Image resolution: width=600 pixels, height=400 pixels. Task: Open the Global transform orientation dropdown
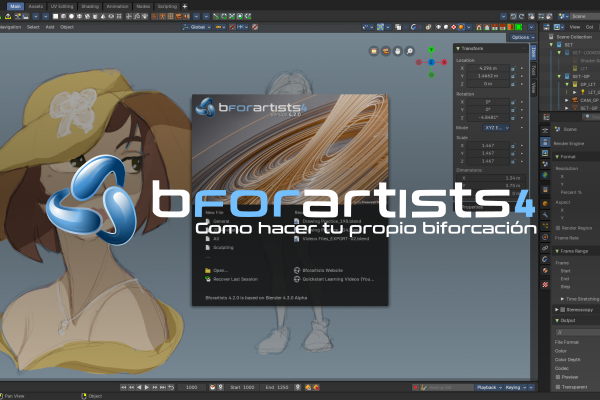point(197,27)
